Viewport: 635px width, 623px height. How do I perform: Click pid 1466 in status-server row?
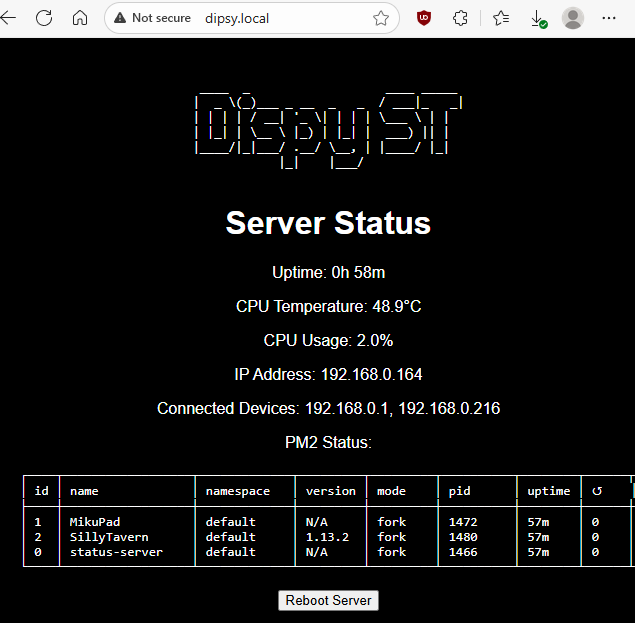click(x=463, y=552)
